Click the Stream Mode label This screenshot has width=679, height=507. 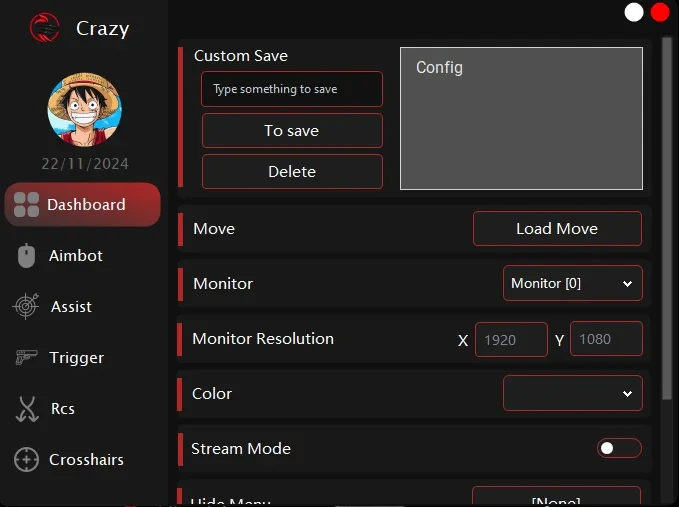pyautogui.click(x=241, y=449)
